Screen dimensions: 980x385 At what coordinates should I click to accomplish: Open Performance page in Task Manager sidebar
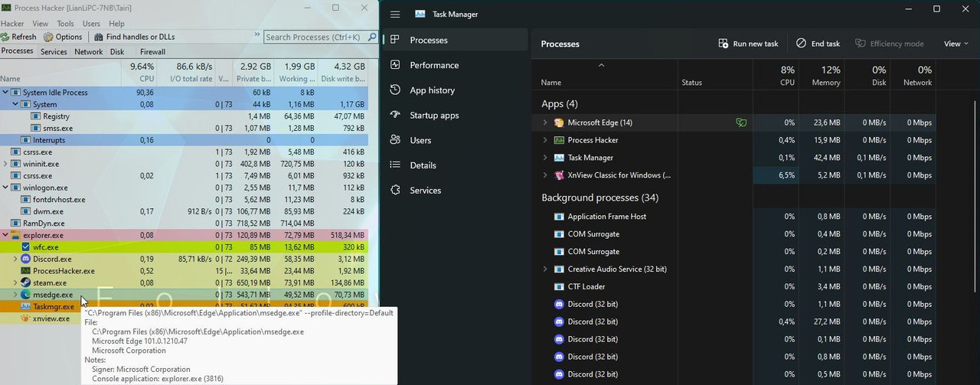[456, 65]
